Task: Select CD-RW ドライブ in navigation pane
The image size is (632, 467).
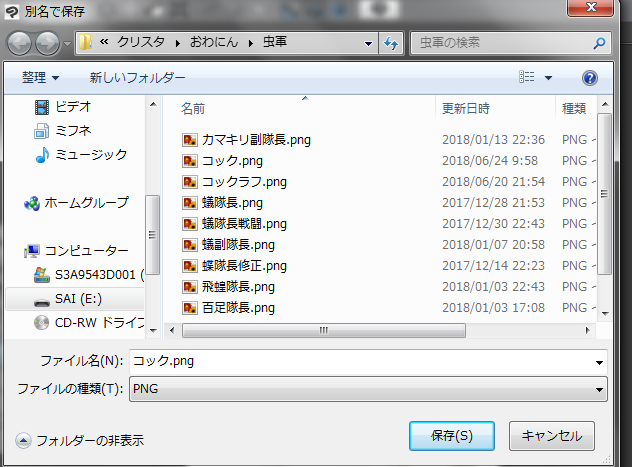Action: (99, 323)
